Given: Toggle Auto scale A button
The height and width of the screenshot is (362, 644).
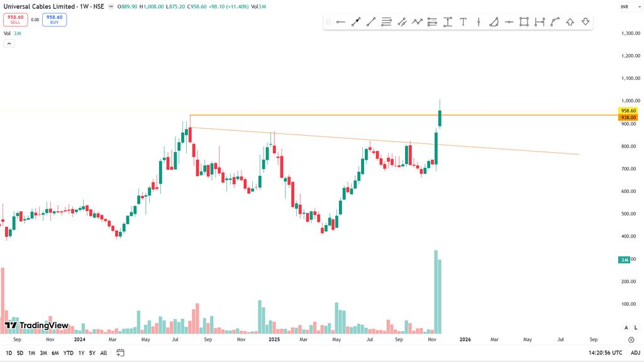Looking at the screenshot, I should click(x=626, y=327).
